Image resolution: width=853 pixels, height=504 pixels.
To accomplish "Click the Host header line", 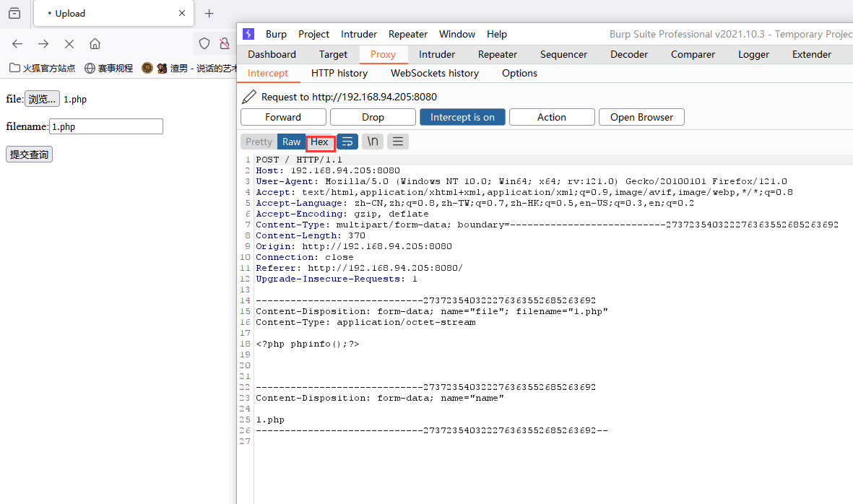I will click(x=327, y=170).
